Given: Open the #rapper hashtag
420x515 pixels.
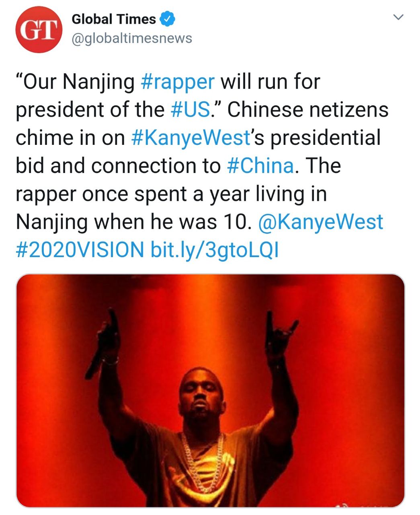Looking at the screenshot, I should tap(178, 82).
